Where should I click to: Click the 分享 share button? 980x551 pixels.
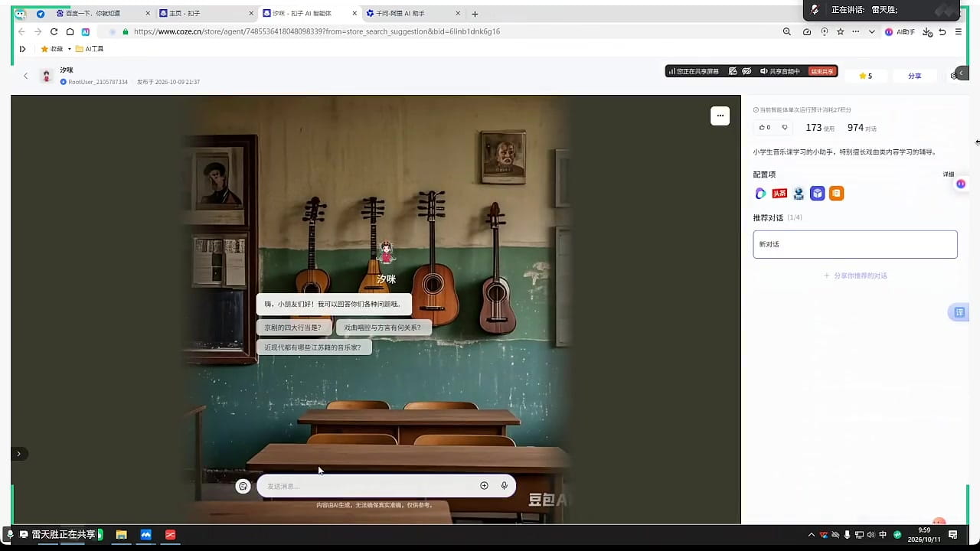coord(914,76)
